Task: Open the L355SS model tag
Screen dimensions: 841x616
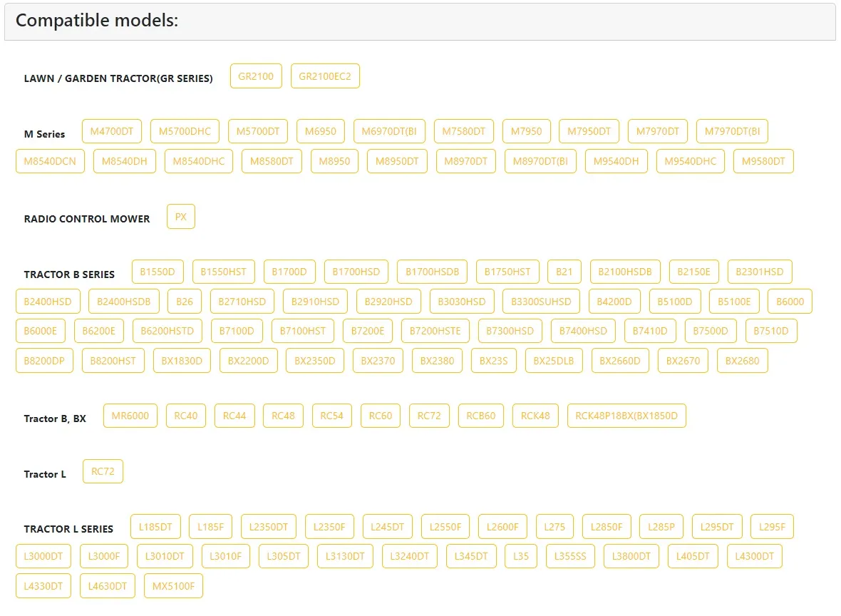Action: tap(570, 556)
